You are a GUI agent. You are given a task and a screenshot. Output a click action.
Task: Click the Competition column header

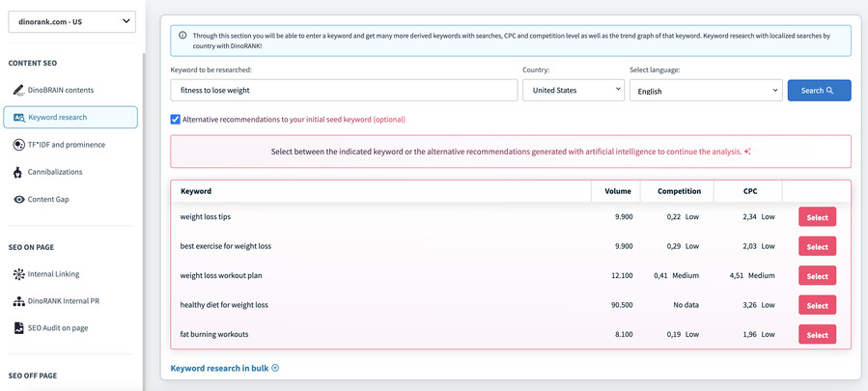[679, 191]
